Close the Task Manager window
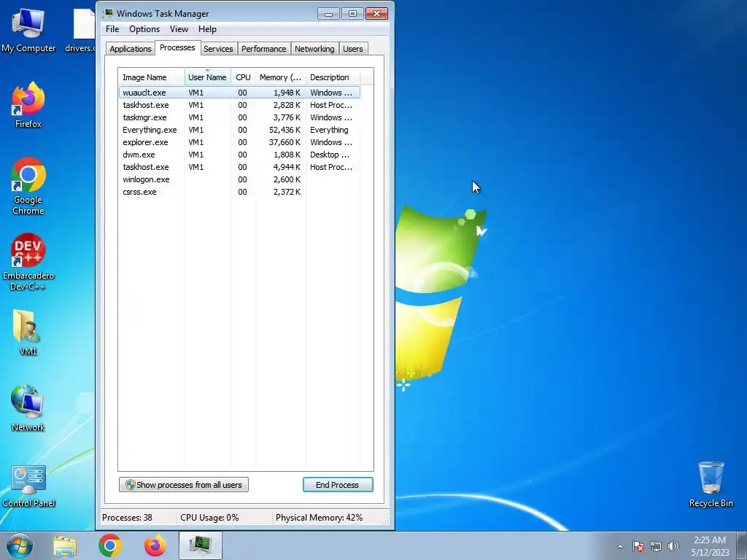Image resolution: width=747 pixels, height=560 pixels. (377, 14)
